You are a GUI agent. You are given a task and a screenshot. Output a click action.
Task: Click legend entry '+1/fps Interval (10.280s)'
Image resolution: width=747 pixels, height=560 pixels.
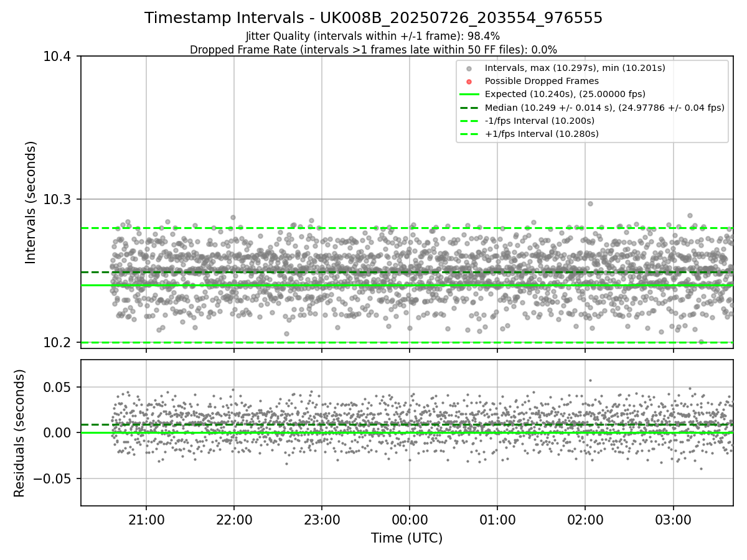pos(542,134)
